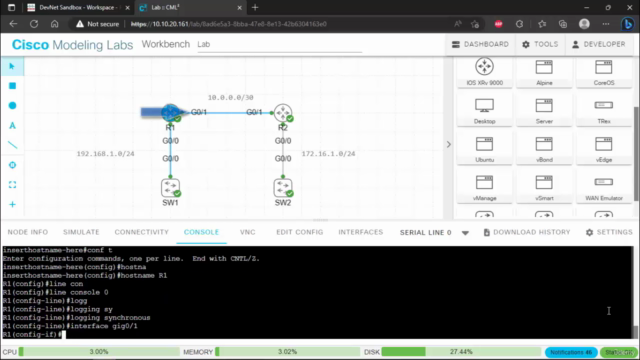Click the DISK usage bar

point(461,351)
